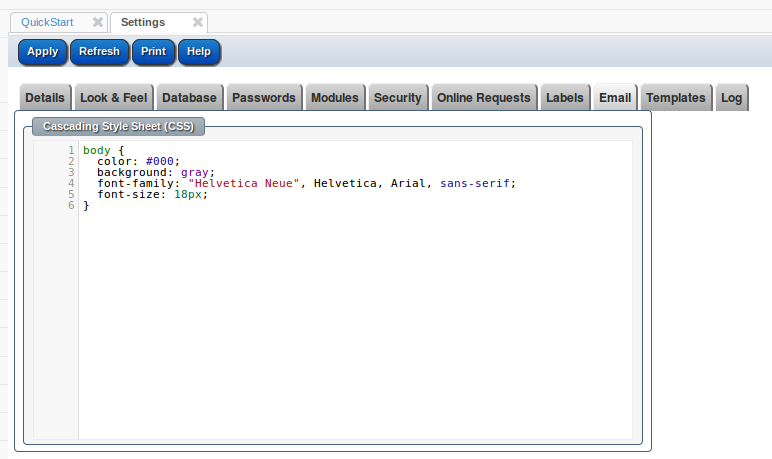This screenshot has width=772, height=459.
Task: Show the Security tab
Action: pos(397,98)
